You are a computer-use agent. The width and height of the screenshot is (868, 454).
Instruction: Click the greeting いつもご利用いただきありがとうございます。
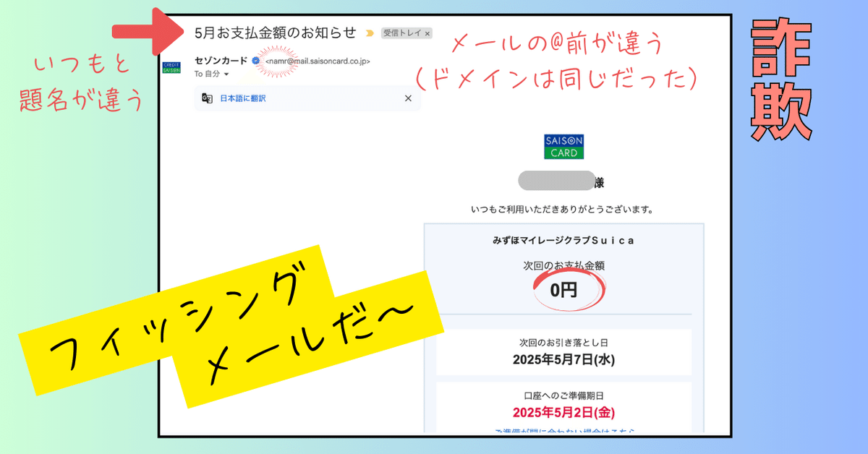tap(563, 210)
